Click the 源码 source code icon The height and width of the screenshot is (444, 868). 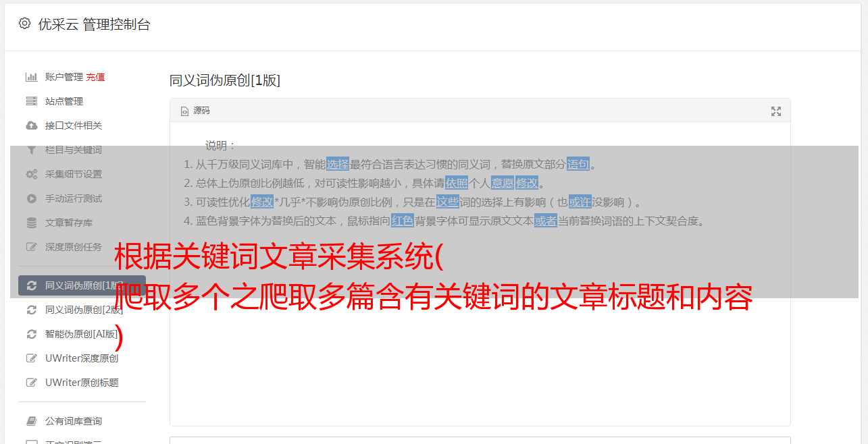click(184, 111)
